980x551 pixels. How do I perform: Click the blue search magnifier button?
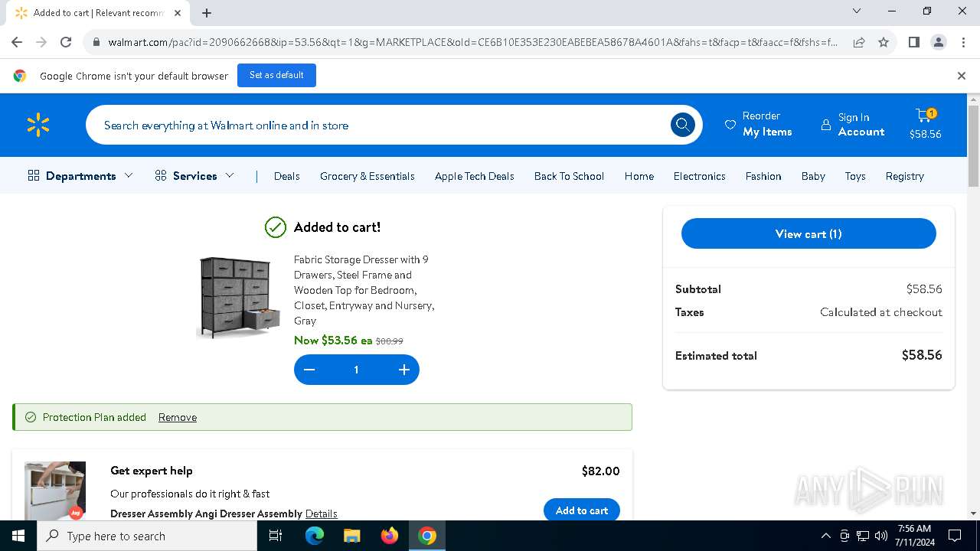point(682,125)
